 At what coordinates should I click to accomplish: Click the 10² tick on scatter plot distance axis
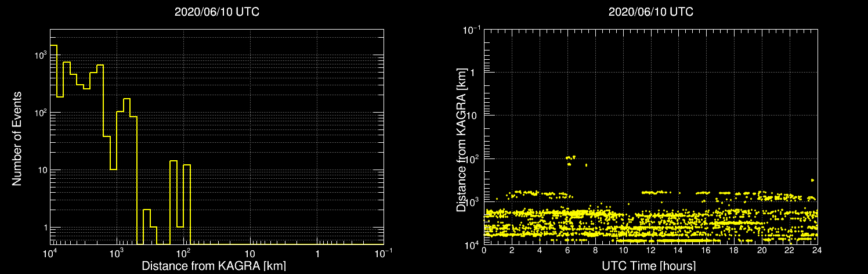pos(473,158)
